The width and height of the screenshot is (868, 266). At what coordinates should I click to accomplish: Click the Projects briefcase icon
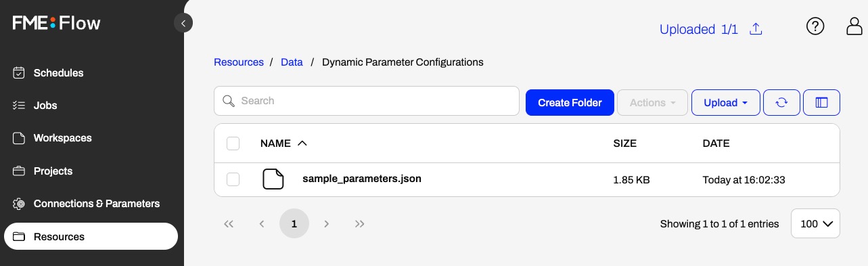19,171
